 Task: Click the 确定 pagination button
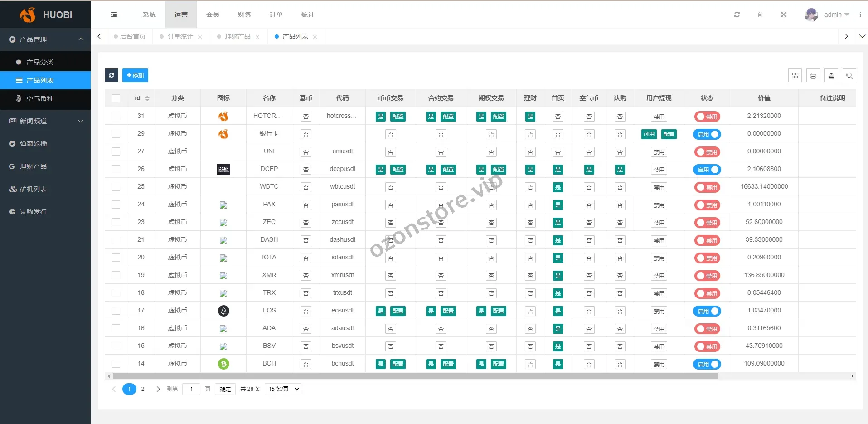(225, 389)
